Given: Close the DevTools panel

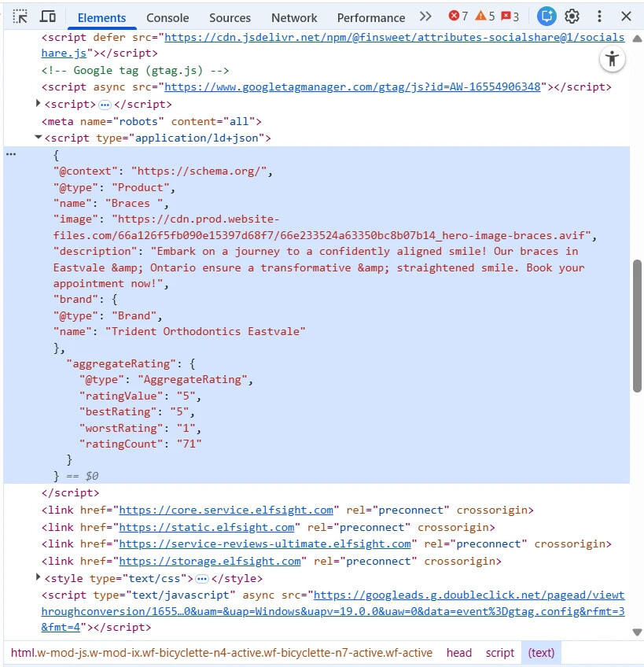Looking at the screenshot, I should [626, 17].
